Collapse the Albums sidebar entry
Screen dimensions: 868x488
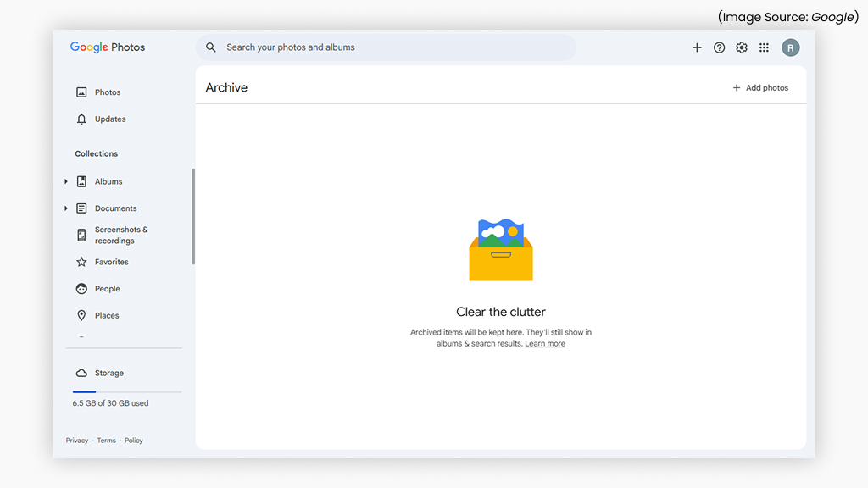(66, 180)
